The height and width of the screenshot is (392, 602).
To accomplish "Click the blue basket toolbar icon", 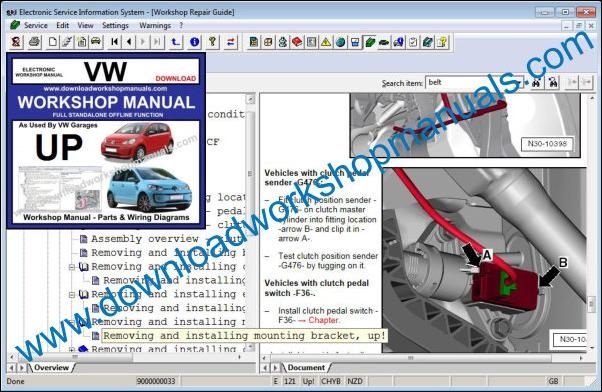I will click(x=355, y=41).
